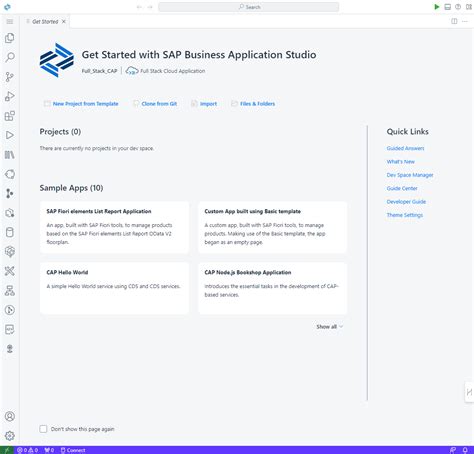Select the Get Started tab

[x=45, y=22]
